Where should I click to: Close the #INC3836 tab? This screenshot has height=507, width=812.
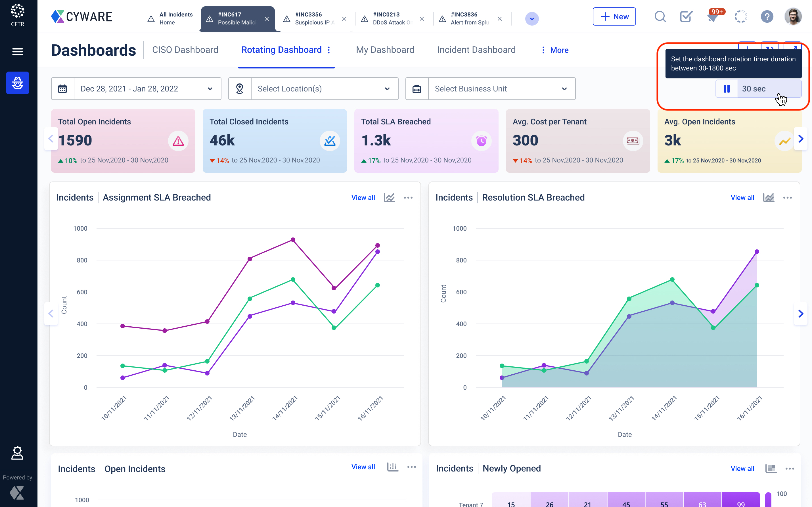[x=499, y=19]
